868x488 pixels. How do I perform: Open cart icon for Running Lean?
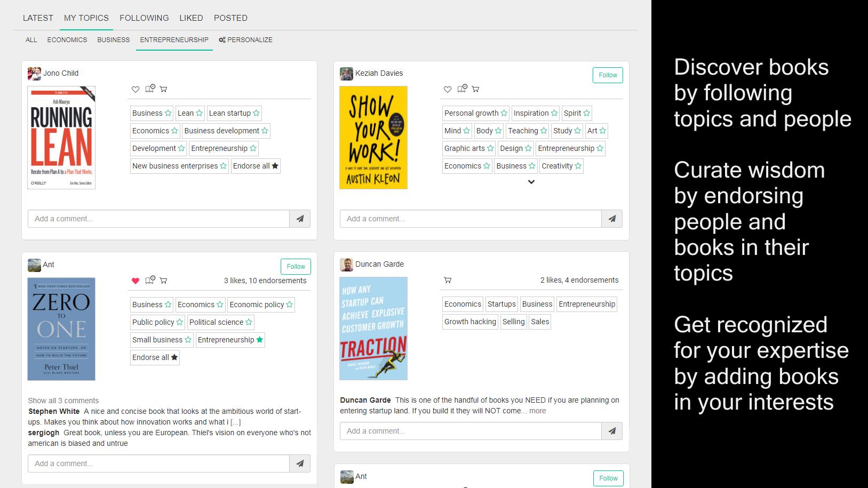(164, 89)
